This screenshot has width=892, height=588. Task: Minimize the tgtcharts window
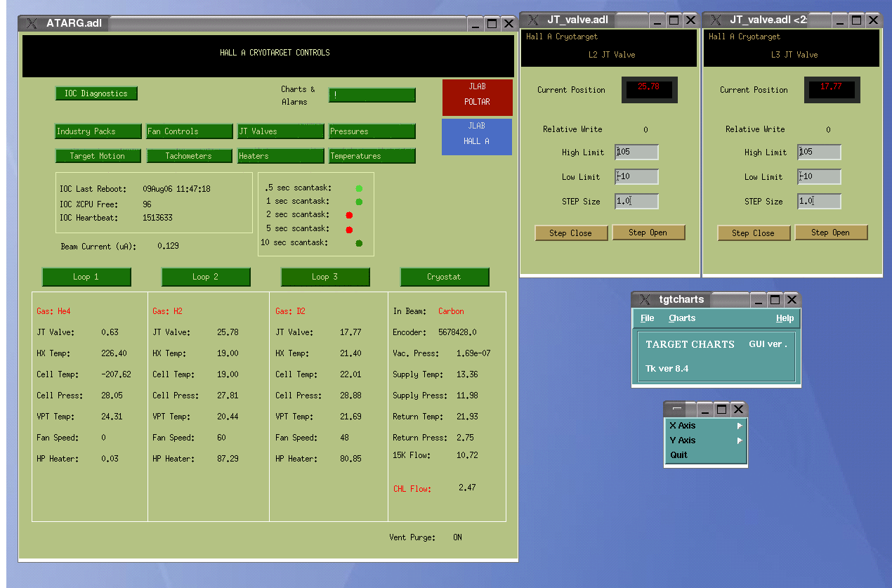(759, 299)
